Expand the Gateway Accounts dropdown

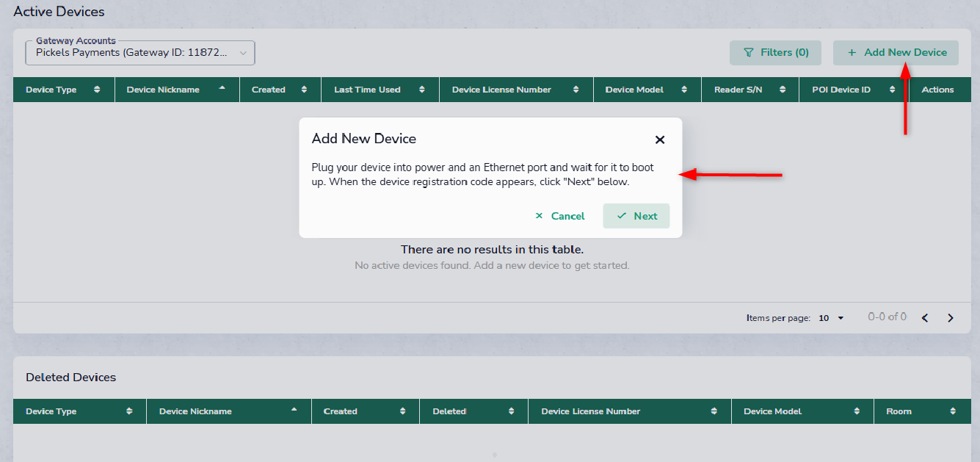(140, 53)
